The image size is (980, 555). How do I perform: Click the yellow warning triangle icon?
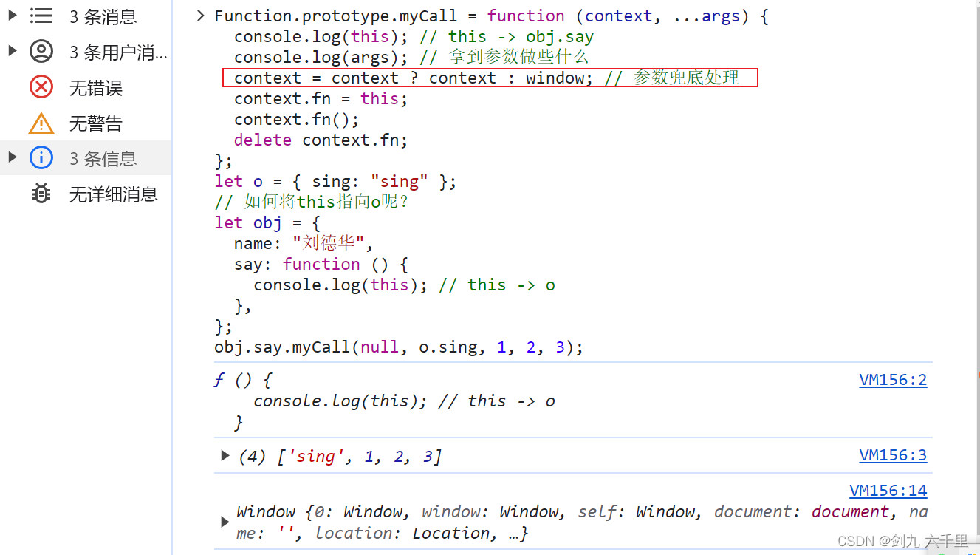41,123
